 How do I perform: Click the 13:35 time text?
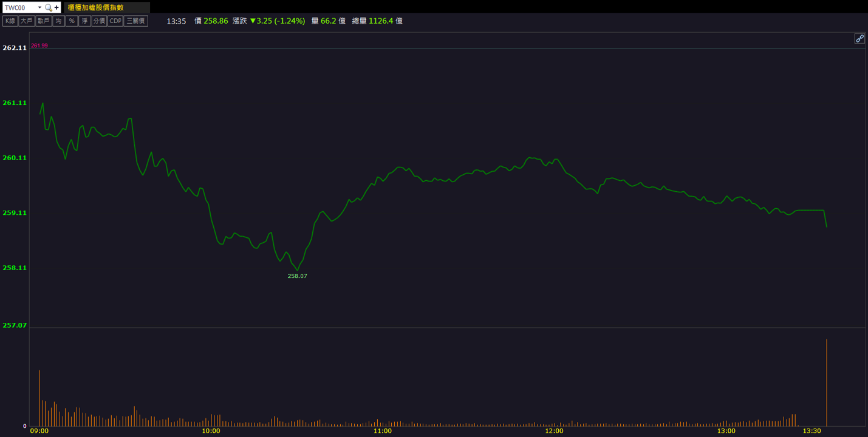point(176,21)
